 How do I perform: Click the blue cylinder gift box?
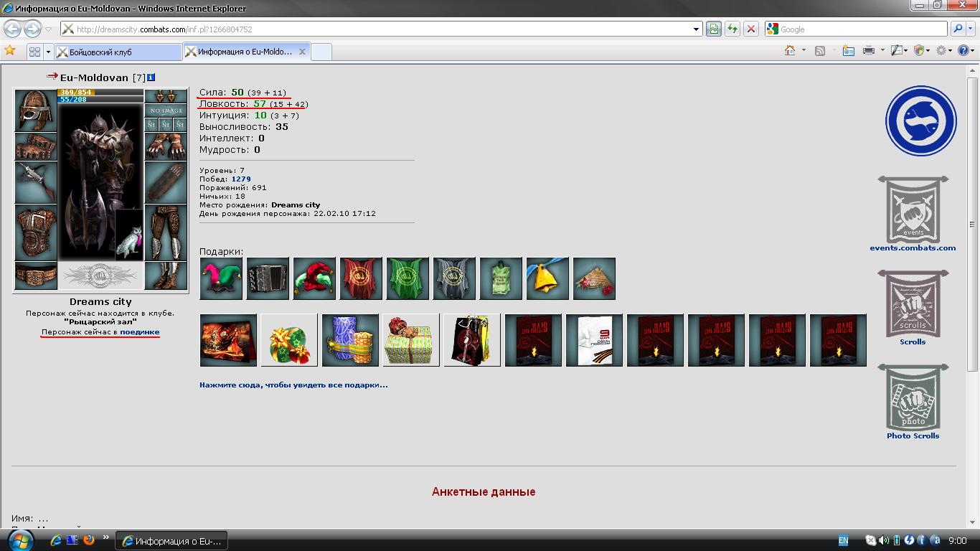(x=350, y=340)
